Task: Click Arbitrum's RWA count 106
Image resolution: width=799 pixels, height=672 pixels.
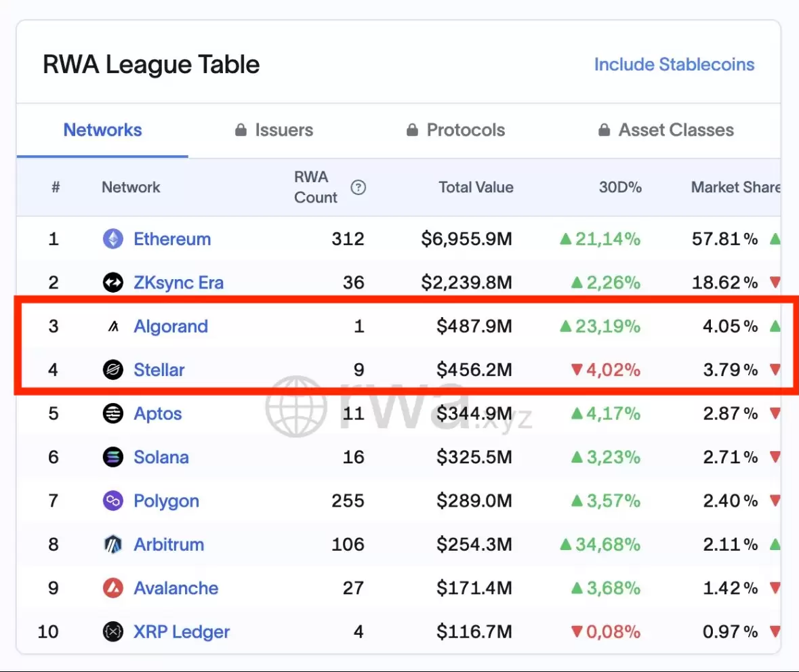Action: click(348, 545)
